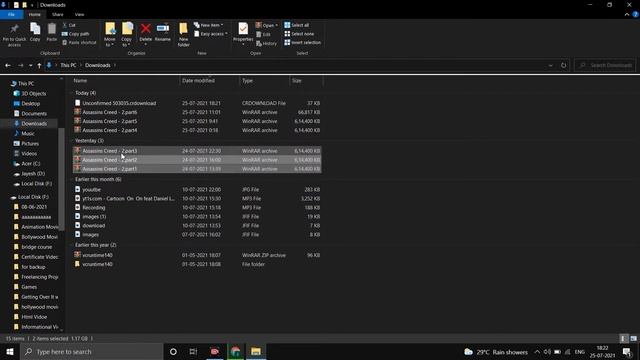Click Paste shortcut command
Screen dimensions: 640x360
click(79, 42)
